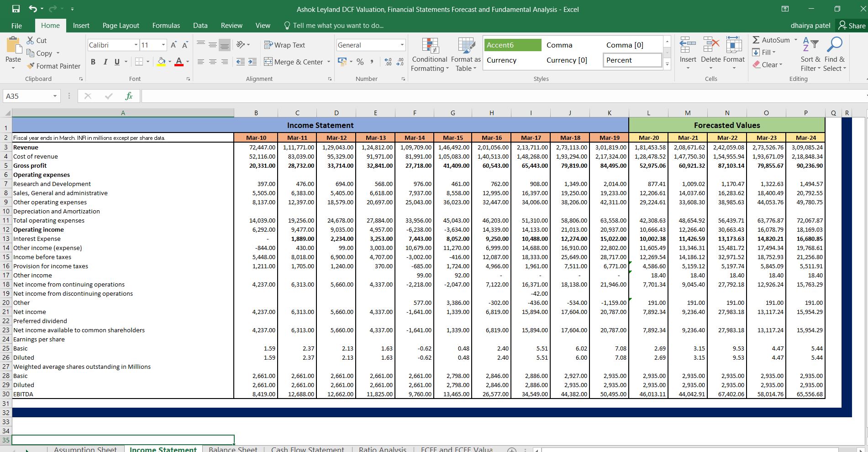
Task: Click Increase Indent icon
Action: [x=253, y=62]
